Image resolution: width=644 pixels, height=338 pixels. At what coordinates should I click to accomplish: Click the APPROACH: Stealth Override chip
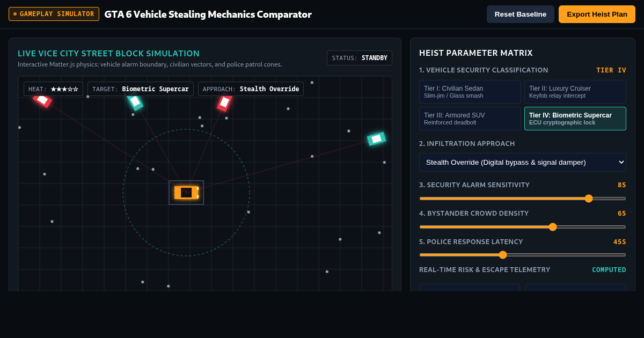(x=251, y=89)
